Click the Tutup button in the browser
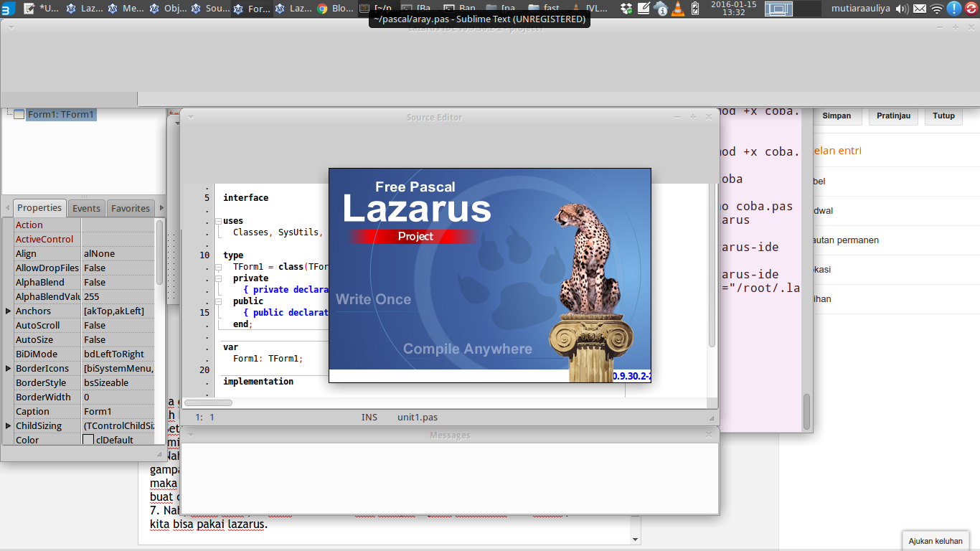 (x=944, y=116)
